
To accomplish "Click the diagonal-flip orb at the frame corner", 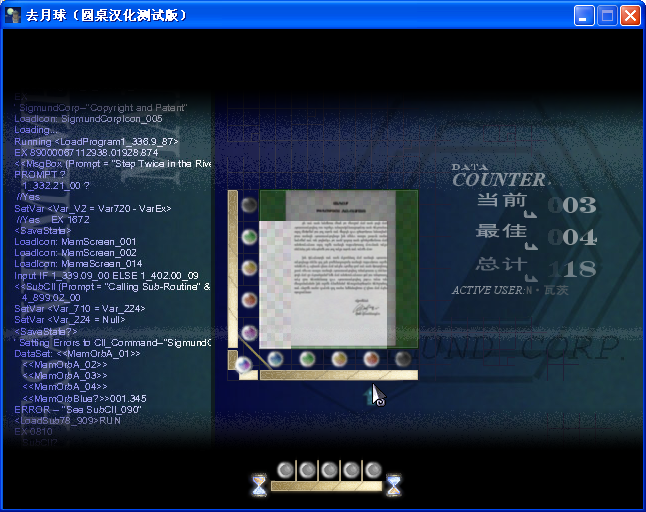I will point(243,365).
